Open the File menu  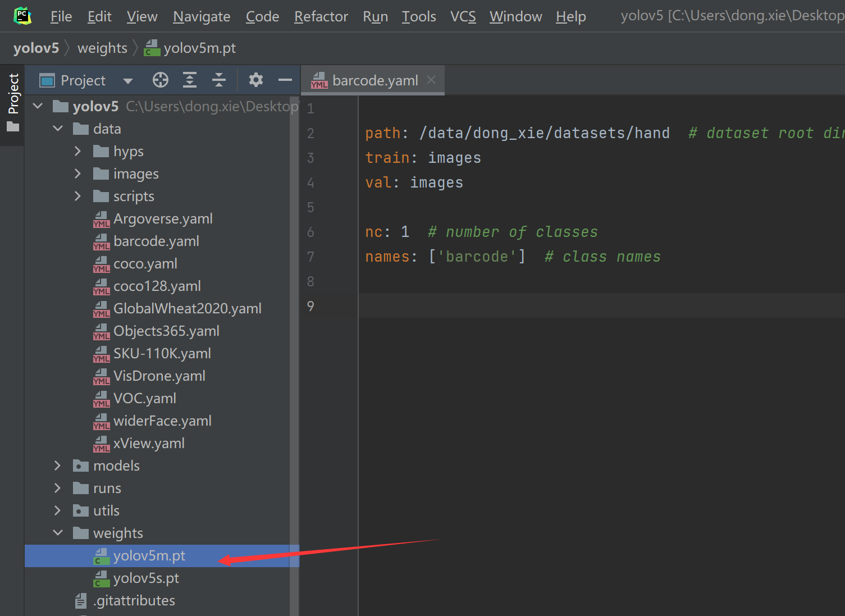(61, 17)
